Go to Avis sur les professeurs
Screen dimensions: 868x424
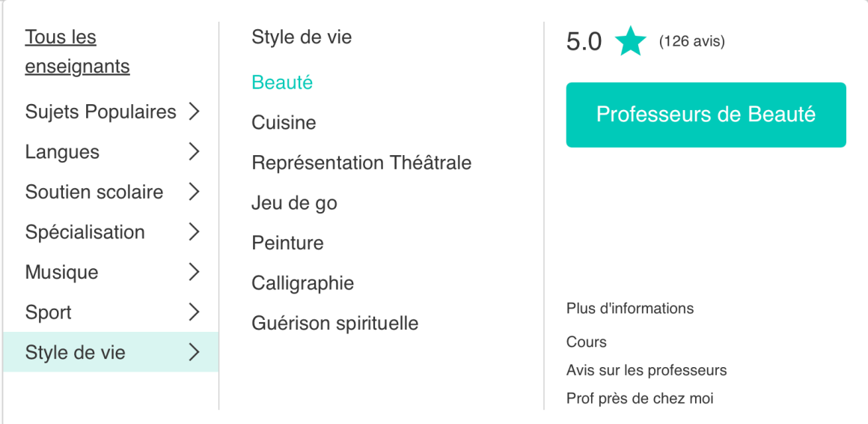(647, 370)
